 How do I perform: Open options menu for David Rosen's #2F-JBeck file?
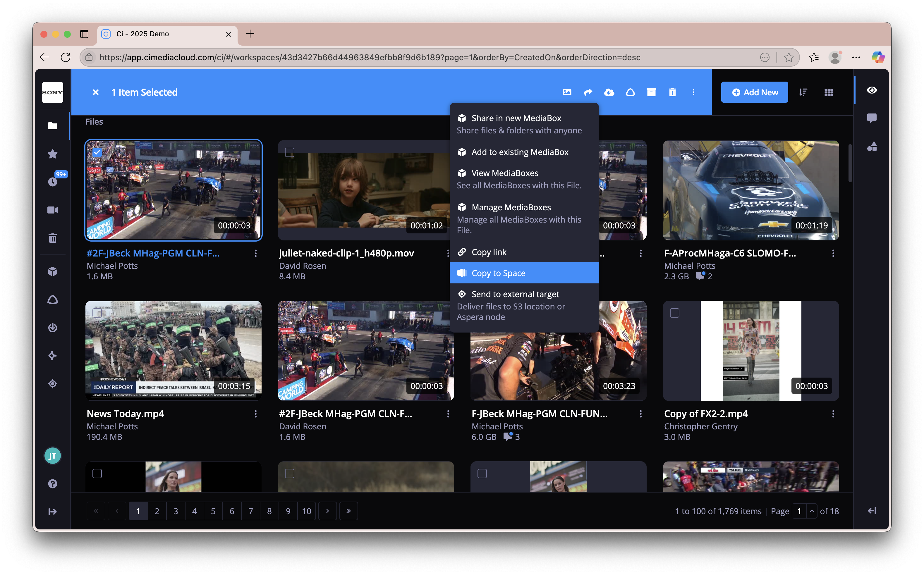tap(448, 414)
